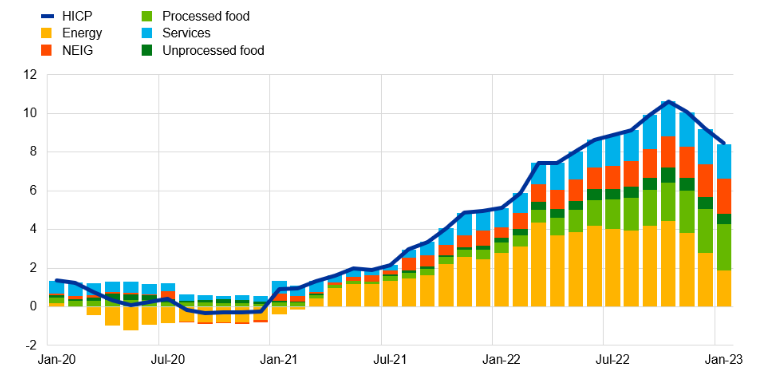Click the Jul-22 x-axis label
767x381 pixels.
click(x=611, y=360)
